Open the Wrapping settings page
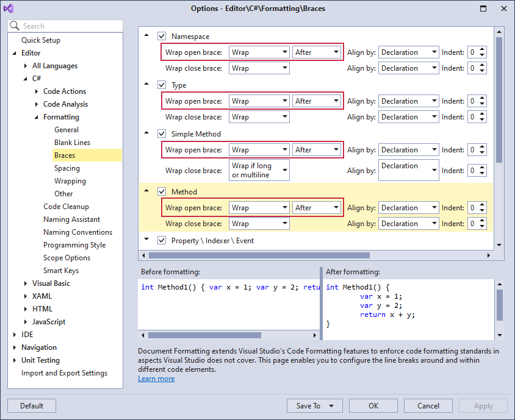The image size is (515, 420). [70, 180]
